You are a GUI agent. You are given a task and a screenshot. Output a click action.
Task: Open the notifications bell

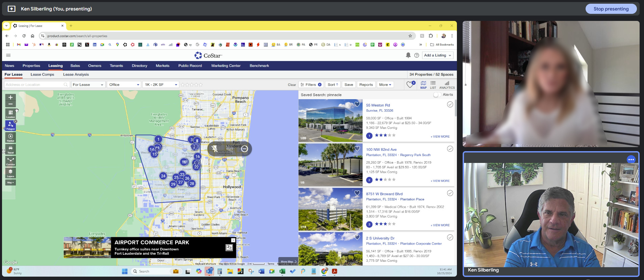pyautogui.click(x=408, y=55)
